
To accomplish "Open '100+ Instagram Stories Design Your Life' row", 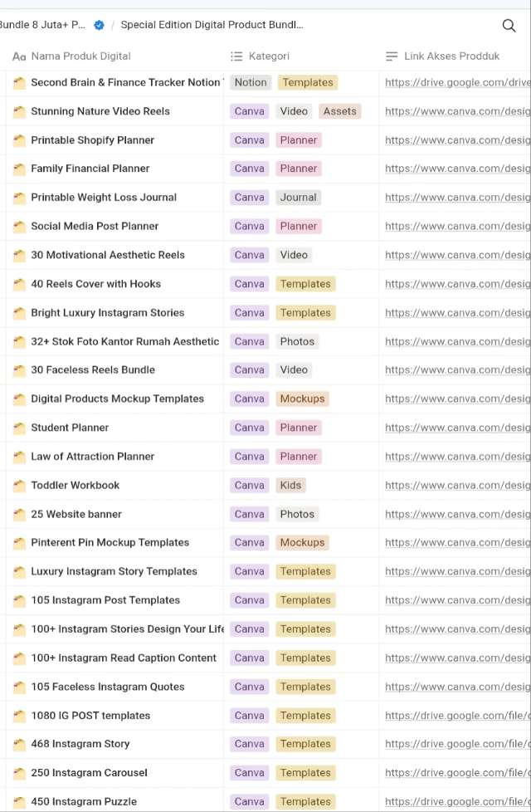I will (x=127, y=629).
